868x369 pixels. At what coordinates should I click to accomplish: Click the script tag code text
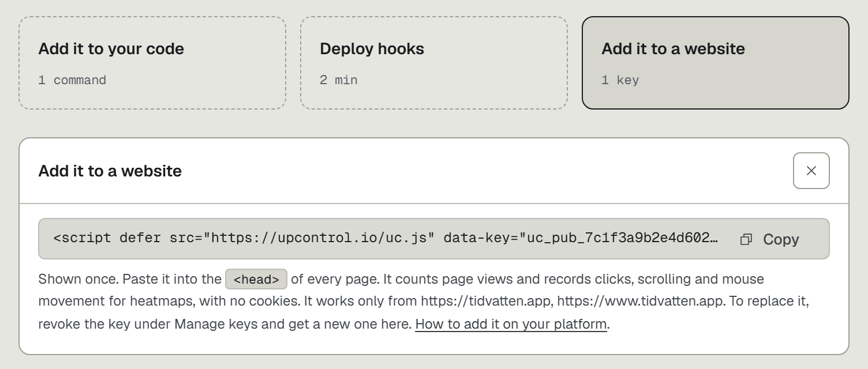pyautogui.click(x=386, y=238)
